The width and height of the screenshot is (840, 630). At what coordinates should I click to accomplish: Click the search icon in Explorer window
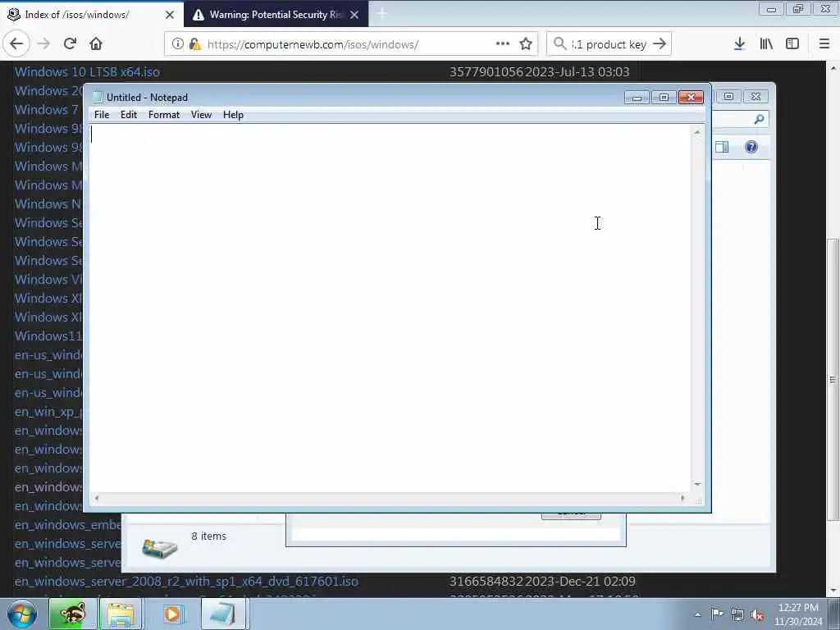coord(759,119)
